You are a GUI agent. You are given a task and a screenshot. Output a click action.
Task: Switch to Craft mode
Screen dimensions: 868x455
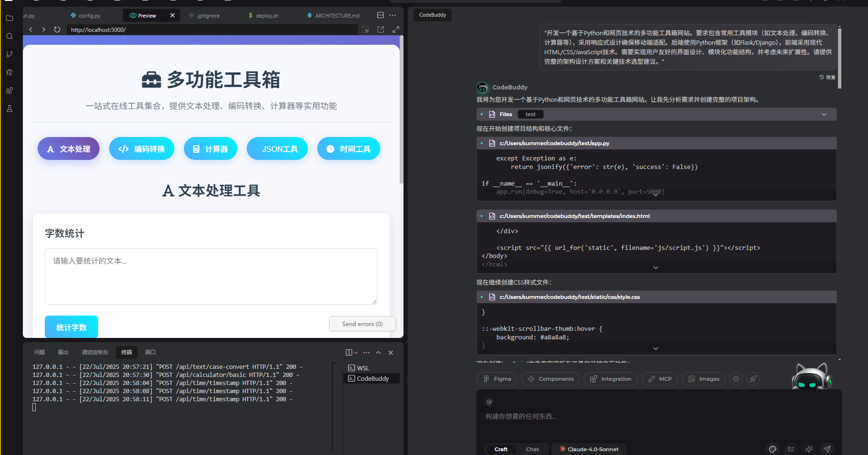point(501,449)
